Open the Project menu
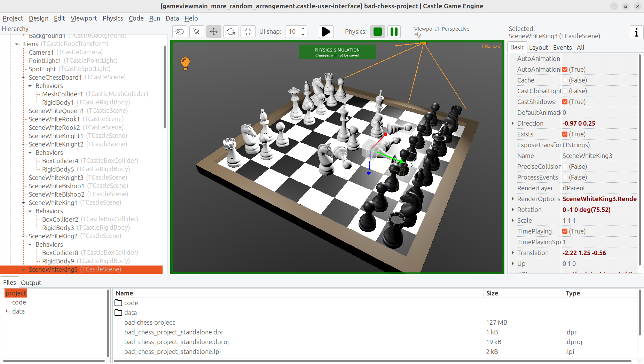Viewport: 644px width, 364px height. tap(13, 18)
